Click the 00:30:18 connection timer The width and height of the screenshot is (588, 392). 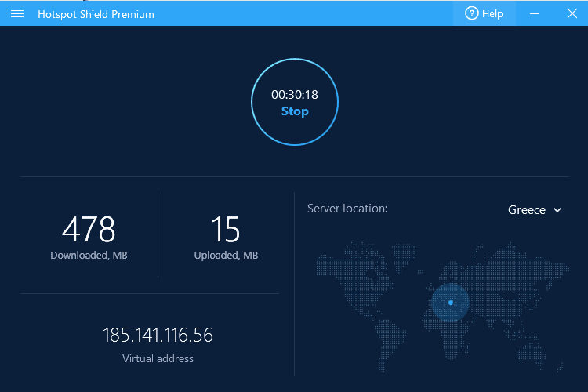(295, 95)
